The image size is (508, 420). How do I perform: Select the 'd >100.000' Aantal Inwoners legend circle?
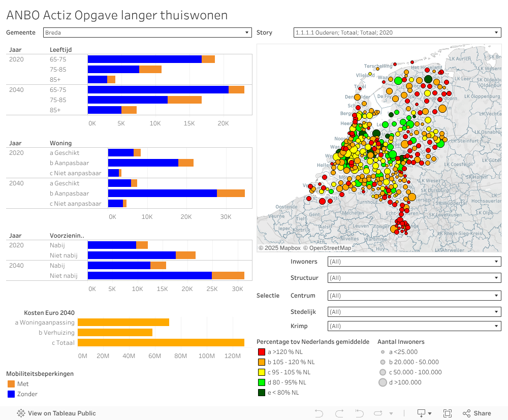coord(383,382)
